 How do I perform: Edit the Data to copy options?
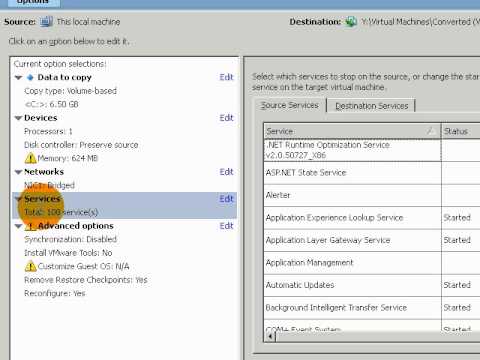click(x=226, y=77)
